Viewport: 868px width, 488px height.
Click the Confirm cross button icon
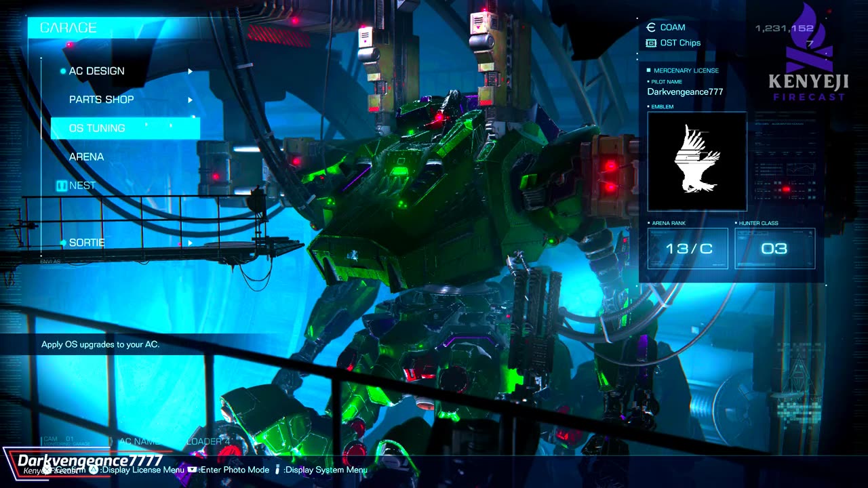(47, 470)
